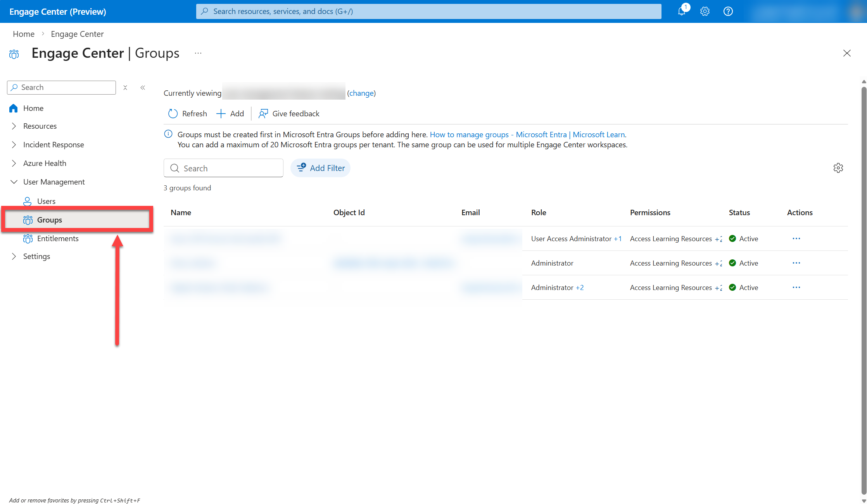Click Add Filter button
Viewport: 867px width, 504px height.
coord(321,168)
